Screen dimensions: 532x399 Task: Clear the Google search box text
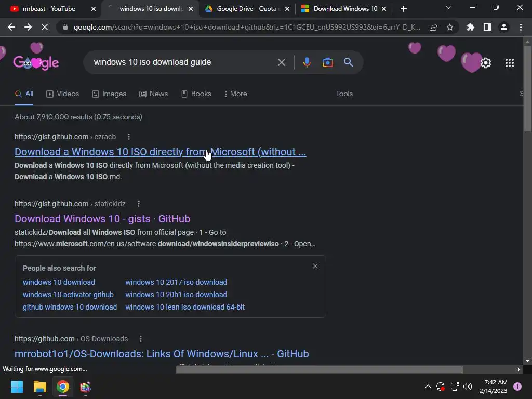click(282, 62)
